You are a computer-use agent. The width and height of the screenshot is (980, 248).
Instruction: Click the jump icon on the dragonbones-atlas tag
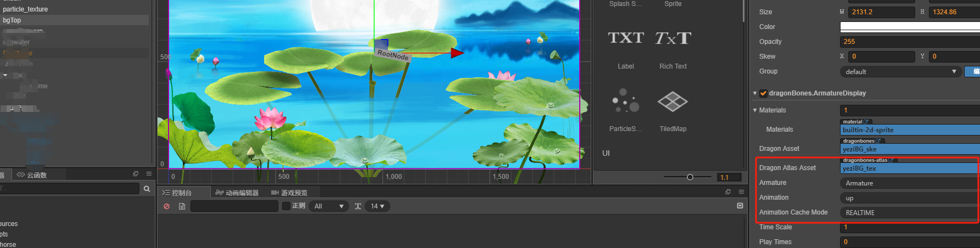(x=891, y=160)
